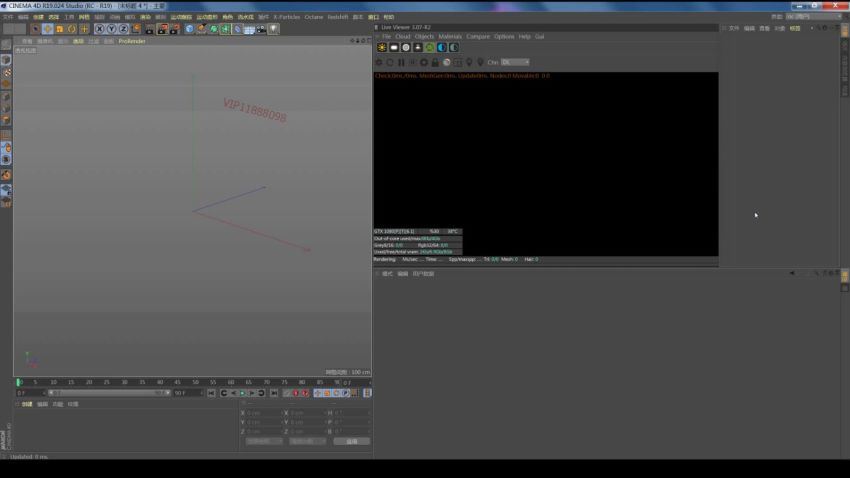The width and height of the screenshot is (850, 478).
Task: Click Make Editable in left sidebar
Action: pyautogui.click(x=6, y=44)
